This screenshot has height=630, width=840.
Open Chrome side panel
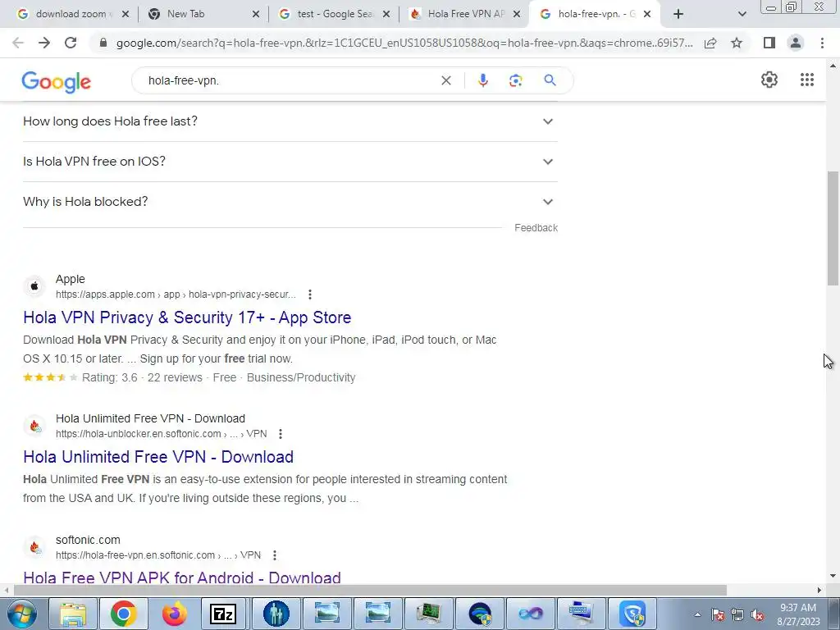(x=769, y=43)
